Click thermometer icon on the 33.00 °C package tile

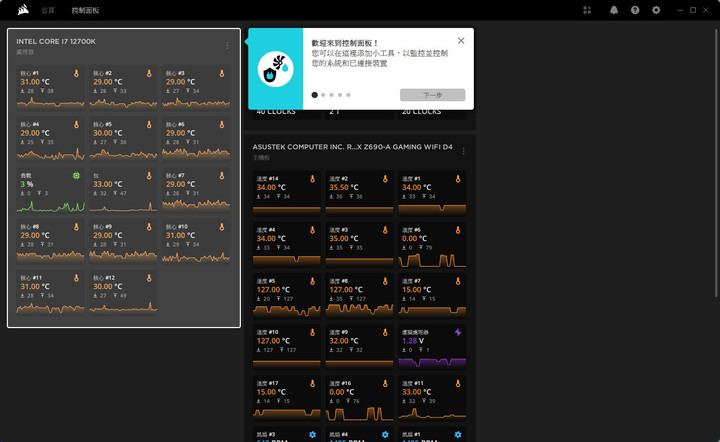tap(149, 175)
